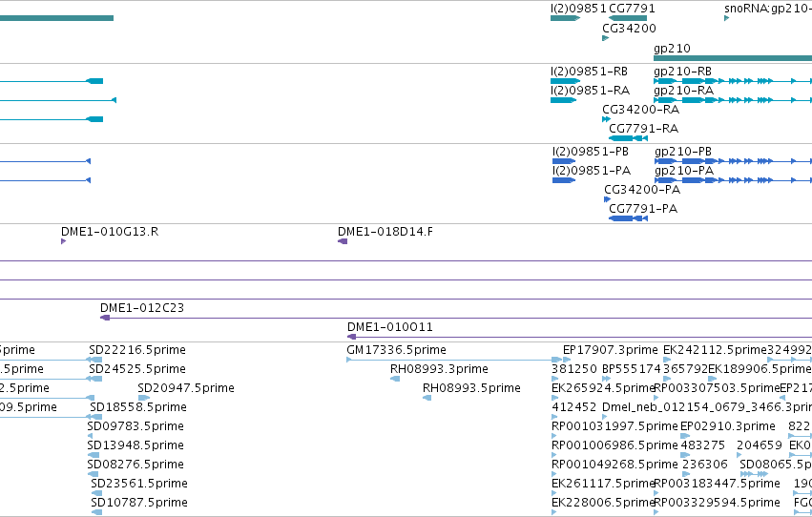
Task: Select the DME1-010G13.R purple arrow marker
Action: 63,241
